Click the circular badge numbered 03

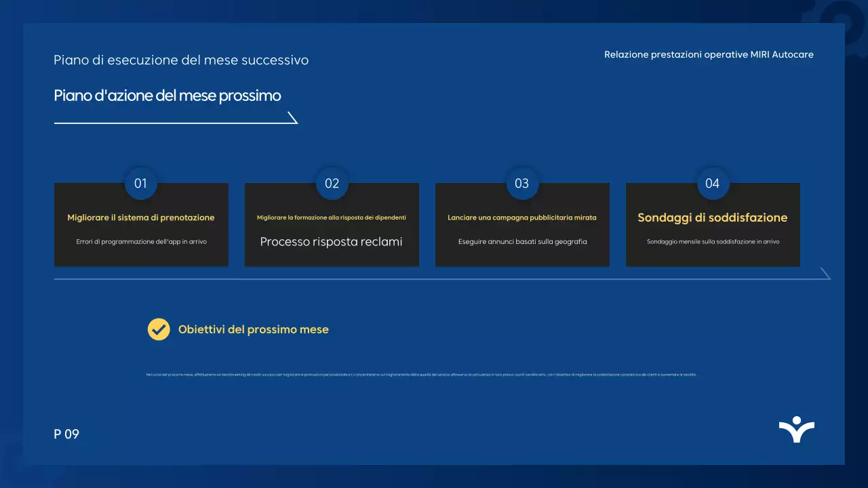click(522, 183)
